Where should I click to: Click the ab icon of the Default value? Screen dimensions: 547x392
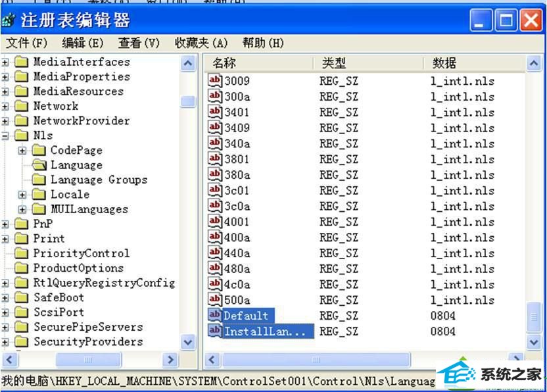tap(215, 315)
